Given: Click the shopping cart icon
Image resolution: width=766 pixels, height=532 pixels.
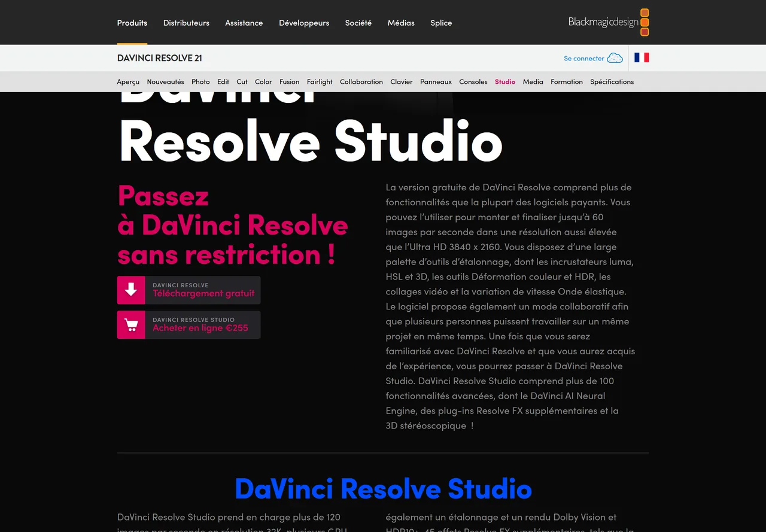Looking at the screenshot, I should [131, 325].
